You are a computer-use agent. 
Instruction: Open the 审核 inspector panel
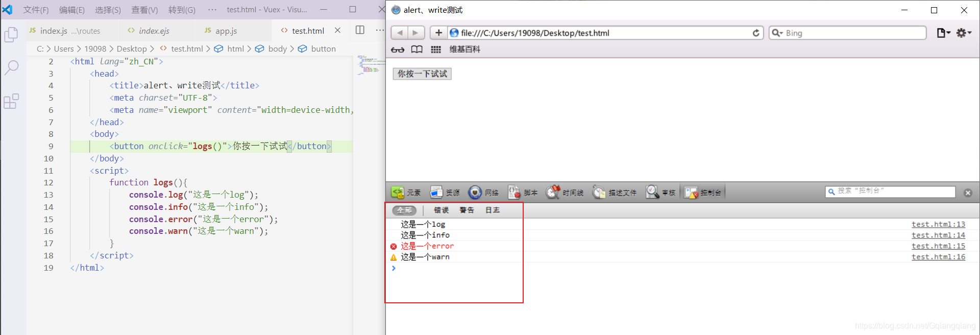[x=660, y=193]
